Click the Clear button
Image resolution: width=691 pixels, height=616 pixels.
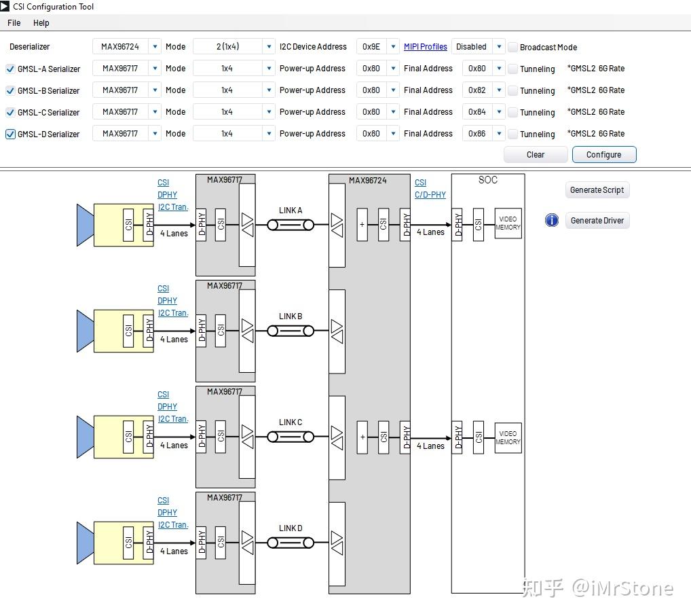click(x=536, y=154)
